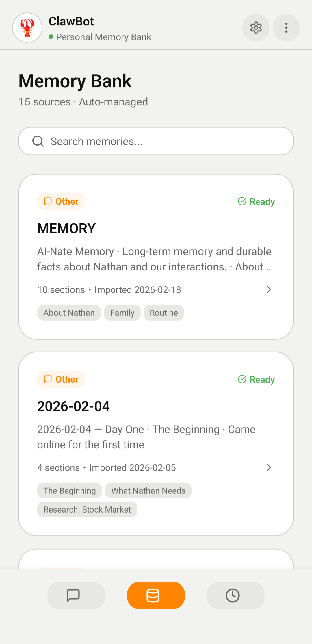Select the Other badge on 2026-02-04 card
This screenshot has height=644, width=312.
click(x=61, y=379)
